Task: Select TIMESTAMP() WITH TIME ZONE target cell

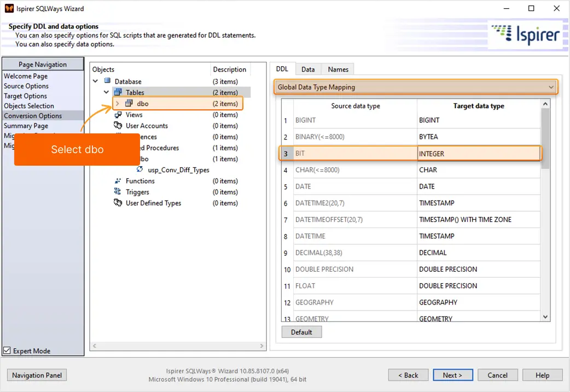Action: click(x=479, y=219)
